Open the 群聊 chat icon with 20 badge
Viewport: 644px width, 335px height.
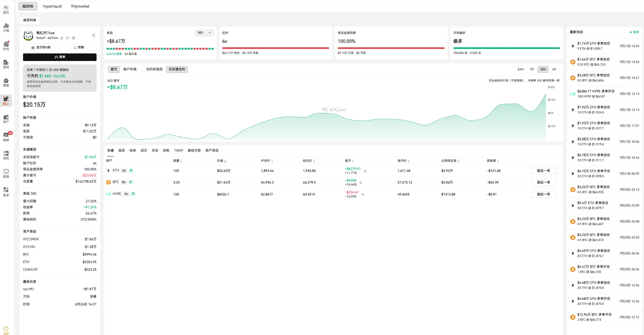6,136
